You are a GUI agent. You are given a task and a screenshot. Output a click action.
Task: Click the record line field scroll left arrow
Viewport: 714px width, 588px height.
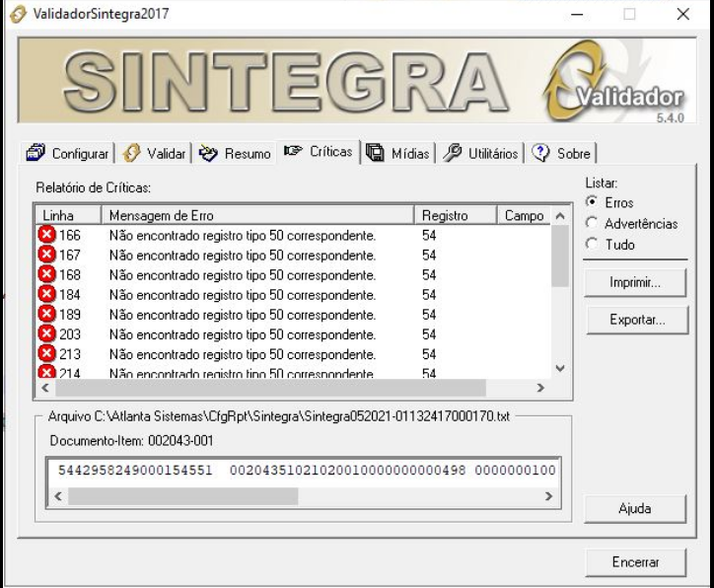click(x=58, y=496)
